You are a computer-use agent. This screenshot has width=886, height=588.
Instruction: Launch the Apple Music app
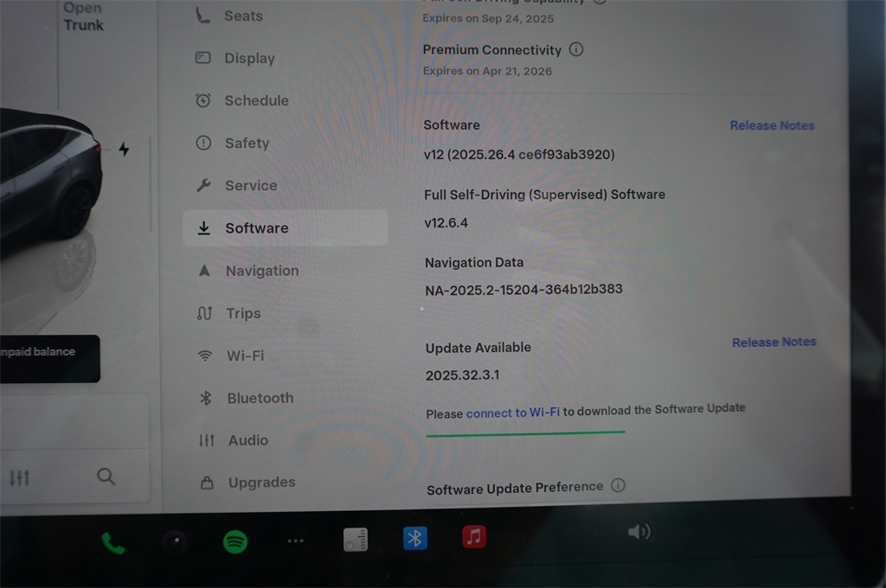(x=474, y=537)
